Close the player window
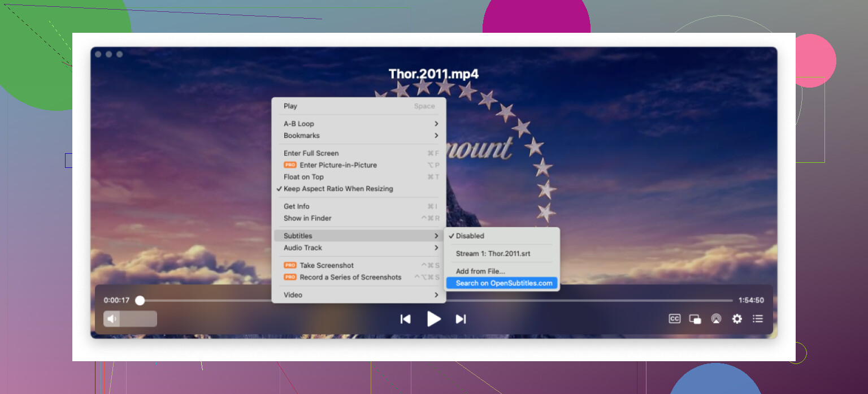This screenshot has width=868, height=394. 98,54
